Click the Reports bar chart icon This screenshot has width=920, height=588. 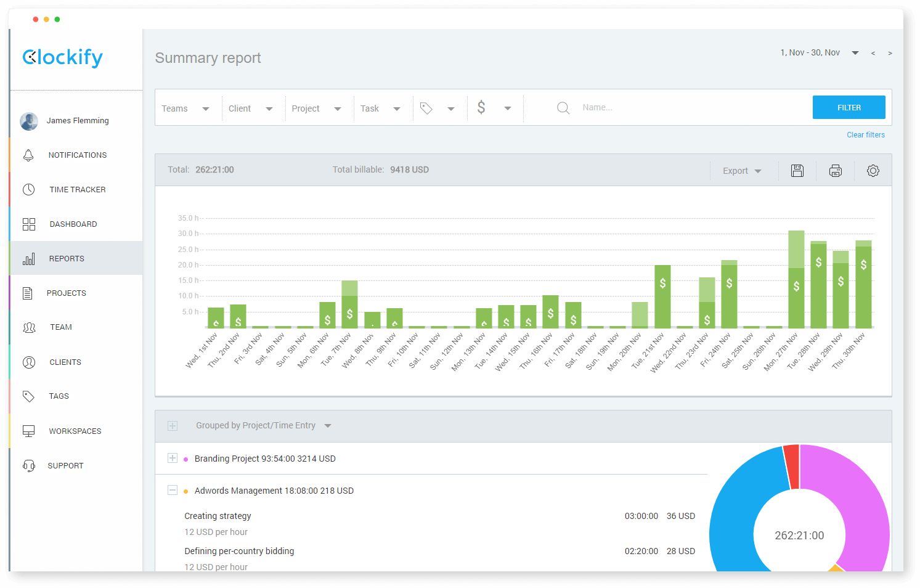29,259
